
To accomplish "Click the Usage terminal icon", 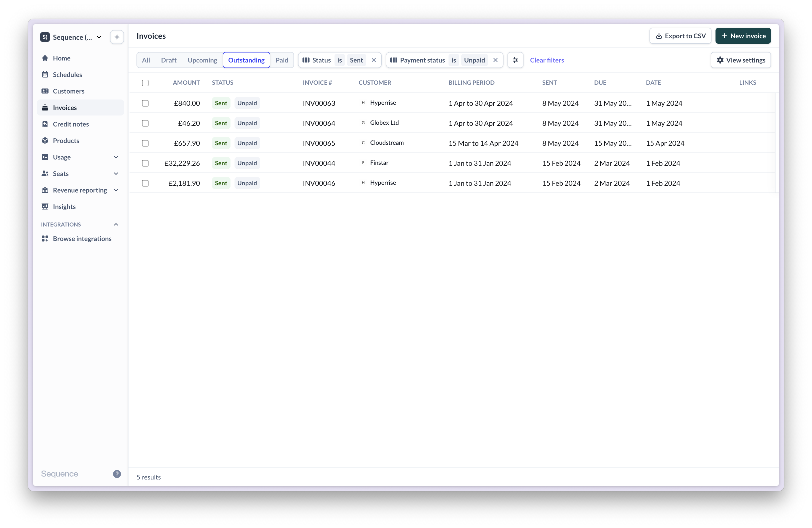I will pyautogui.click(x=45, y=157).
